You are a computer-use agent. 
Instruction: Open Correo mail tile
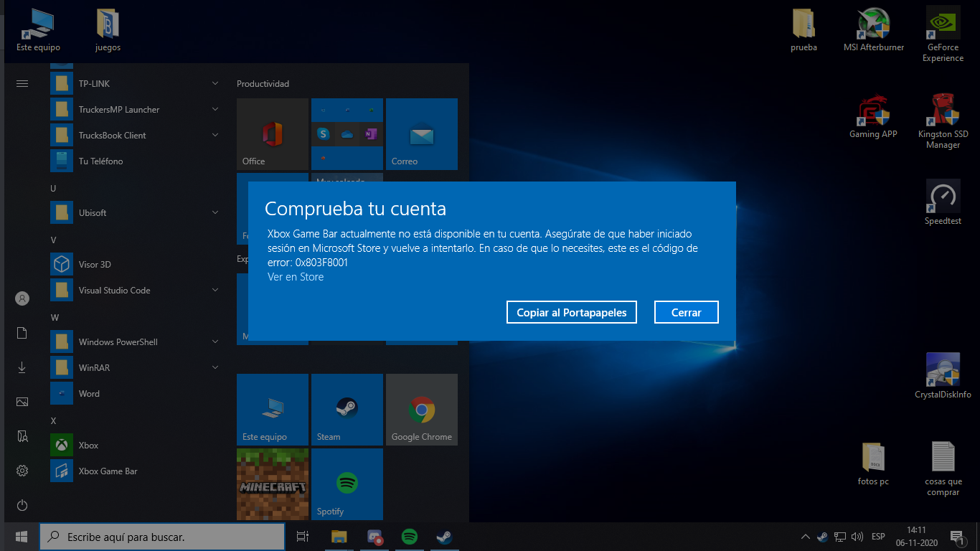[422, 134]
